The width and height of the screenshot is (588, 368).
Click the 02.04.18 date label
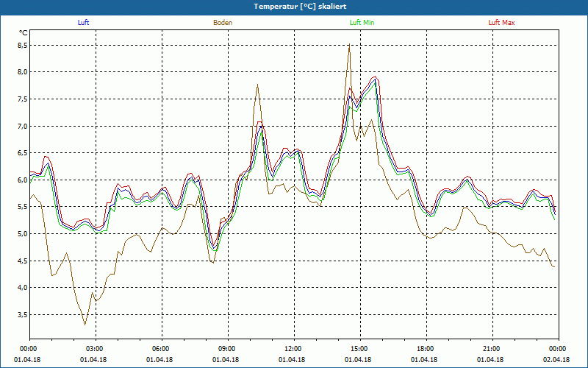[556, 360]
